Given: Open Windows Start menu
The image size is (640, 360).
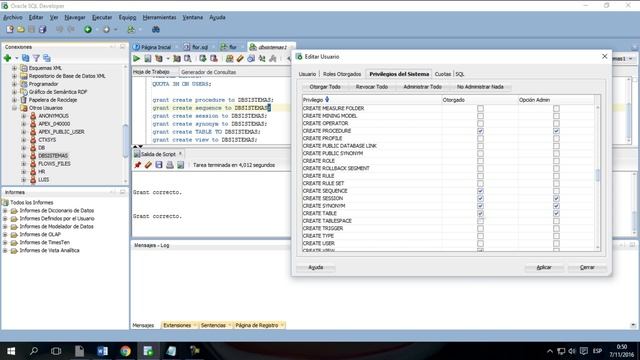Looking at the screenshot, I should tap(11, 351).
